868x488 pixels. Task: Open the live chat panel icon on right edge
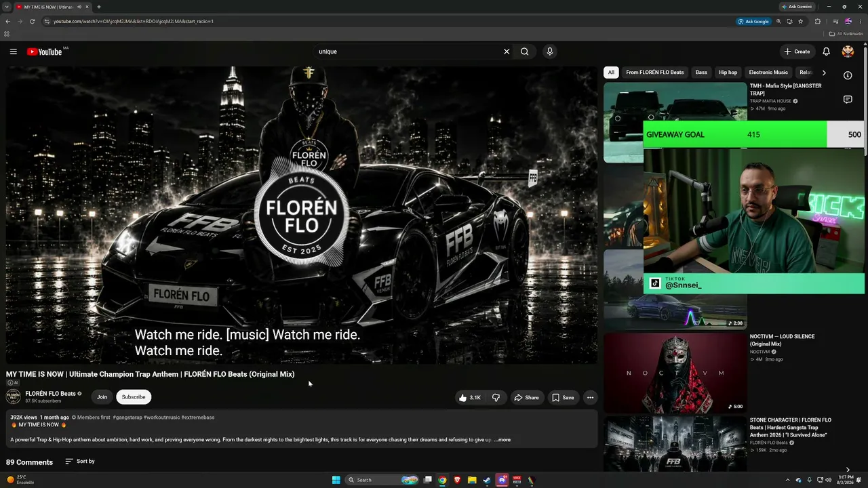[x=848, y=100]
